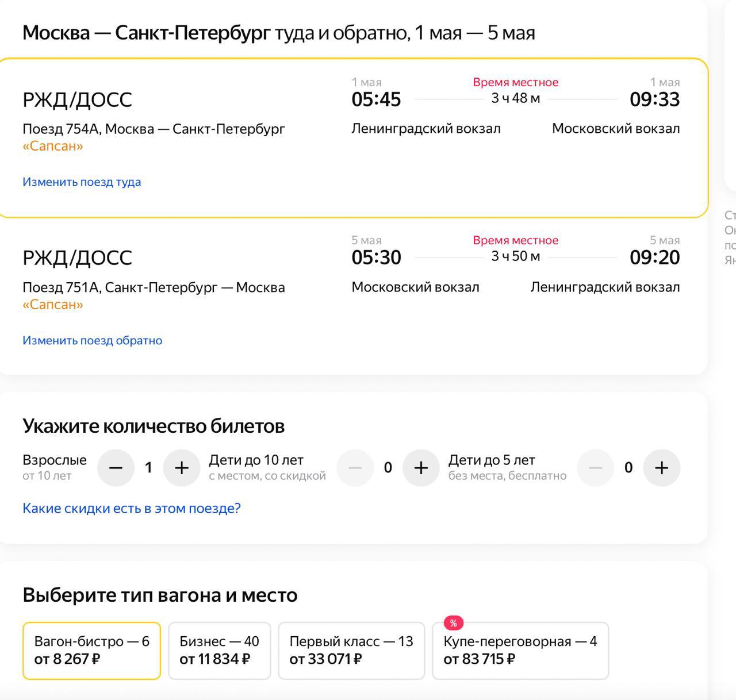Add a free child under 5
This screenshot has height=700, width=736.
[x=662, y=468]
